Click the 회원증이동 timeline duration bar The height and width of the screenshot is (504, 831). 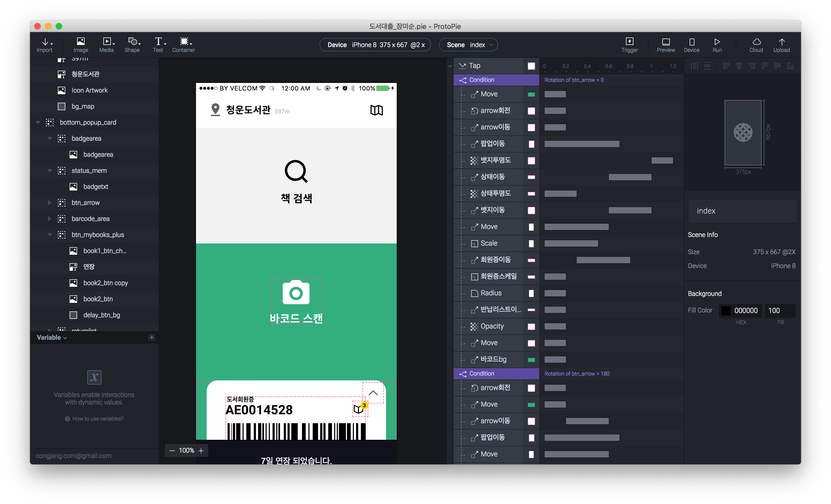click(603, 260)
